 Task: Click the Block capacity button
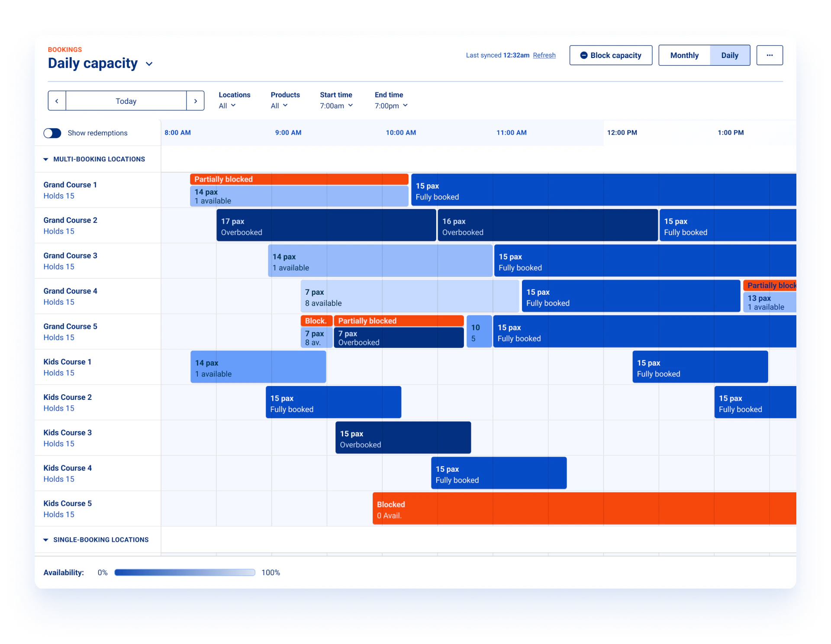click(611, 55)
